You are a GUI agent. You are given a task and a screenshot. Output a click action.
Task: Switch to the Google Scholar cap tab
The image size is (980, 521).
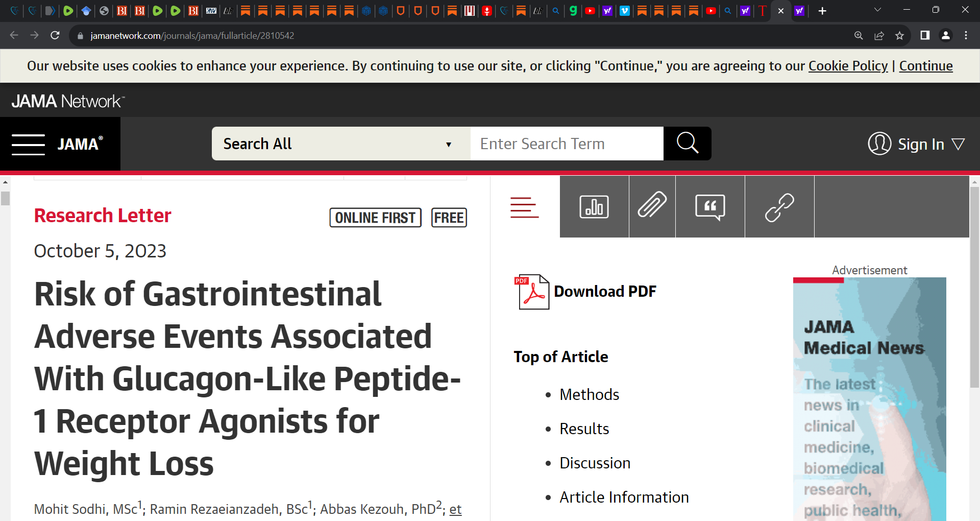pyautogui.click(x=86, y=11)
